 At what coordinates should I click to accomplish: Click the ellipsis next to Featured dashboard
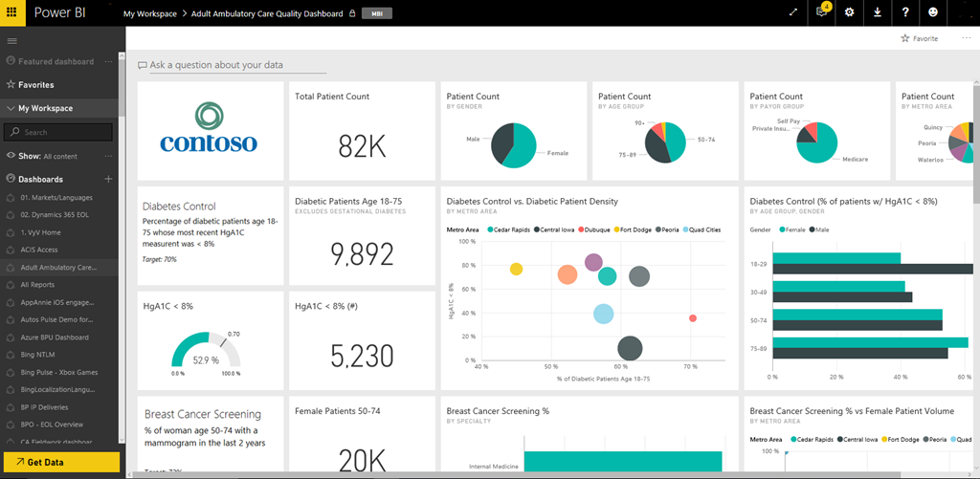coord(108,62)
